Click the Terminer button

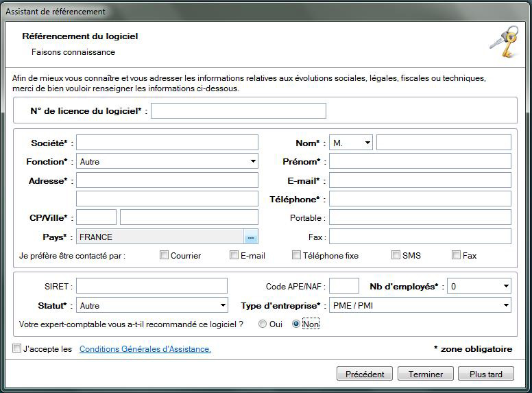(x=426, y=374)
